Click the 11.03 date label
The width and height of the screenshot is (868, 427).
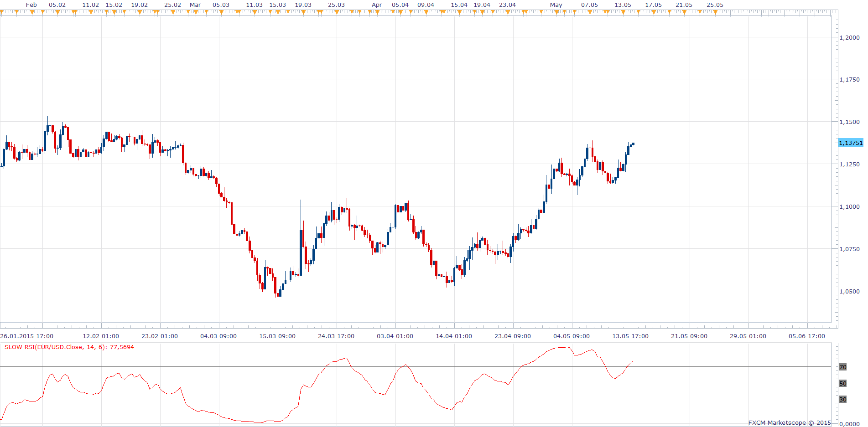pyautogui.click(x=255, y=5)
